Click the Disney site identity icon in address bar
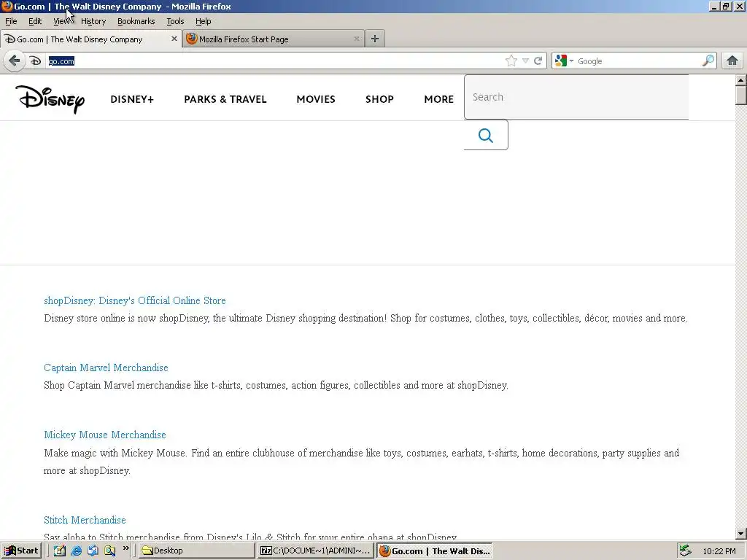The height and width of the screenshot is (560, 747). point(35,61)
